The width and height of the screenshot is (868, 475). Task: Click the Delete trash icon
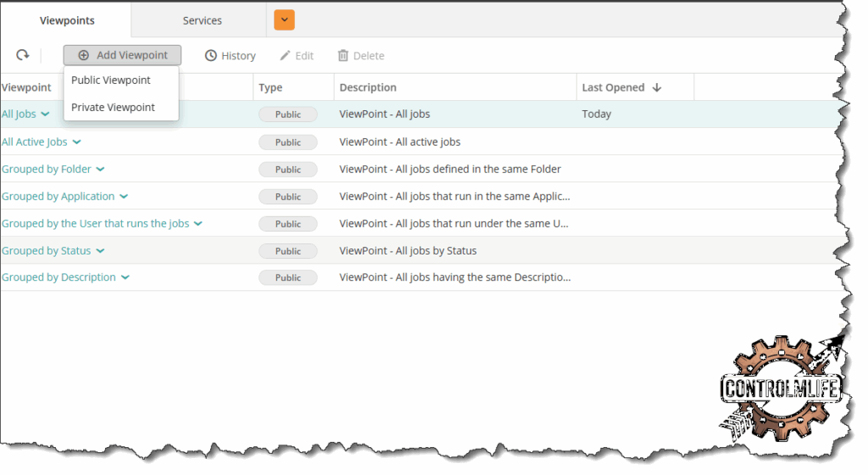click(343, 56)
